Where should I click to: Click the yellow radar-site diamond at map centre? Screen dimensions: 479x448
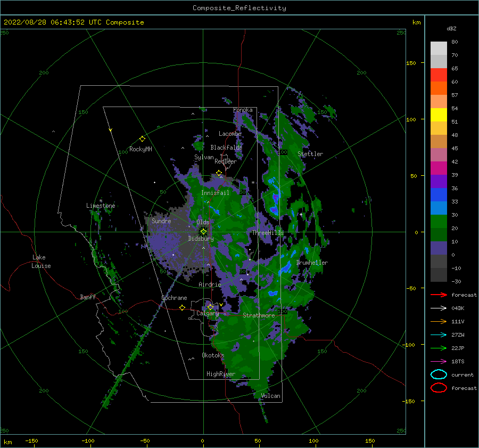[x=203, y=232]
